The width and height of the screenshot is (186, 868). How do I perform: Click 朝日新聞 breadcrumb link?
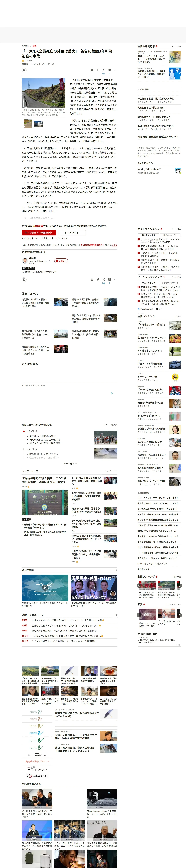coord(25,46)
